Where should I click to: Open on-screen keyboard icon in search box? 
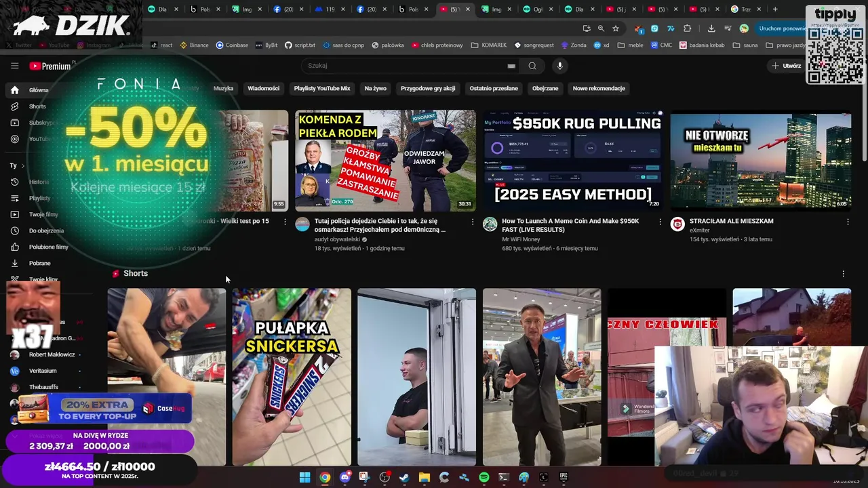point(511,66)
